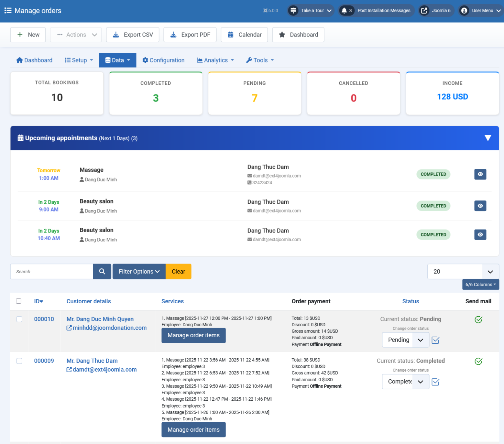Click the apply status checkbox next to Pending dropdown
The height and width of the screenshot is (444, 504).
[435, 340]
